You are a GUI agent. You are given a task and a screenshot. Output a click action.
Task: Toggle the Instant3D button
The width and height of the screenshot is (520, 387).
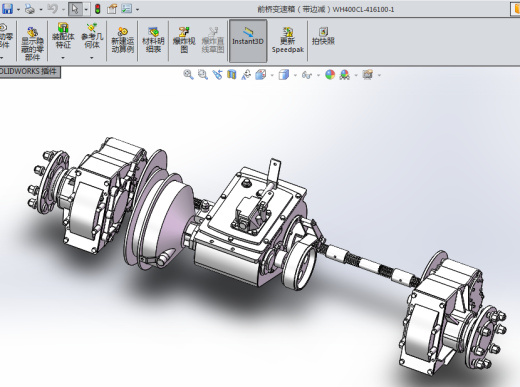[248, 41]
